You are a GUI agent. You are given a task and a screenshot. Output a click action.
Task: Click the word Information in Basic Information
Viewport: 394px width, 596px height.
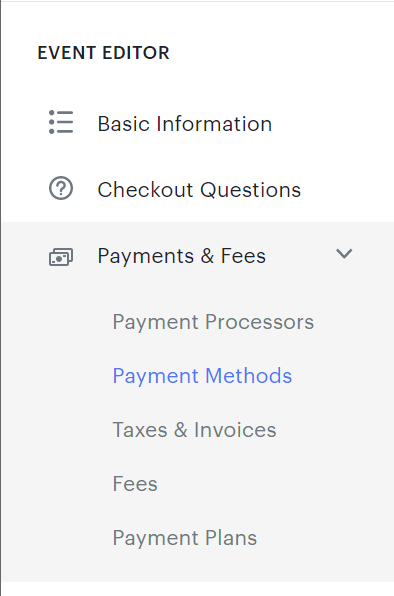pos(214,124)
